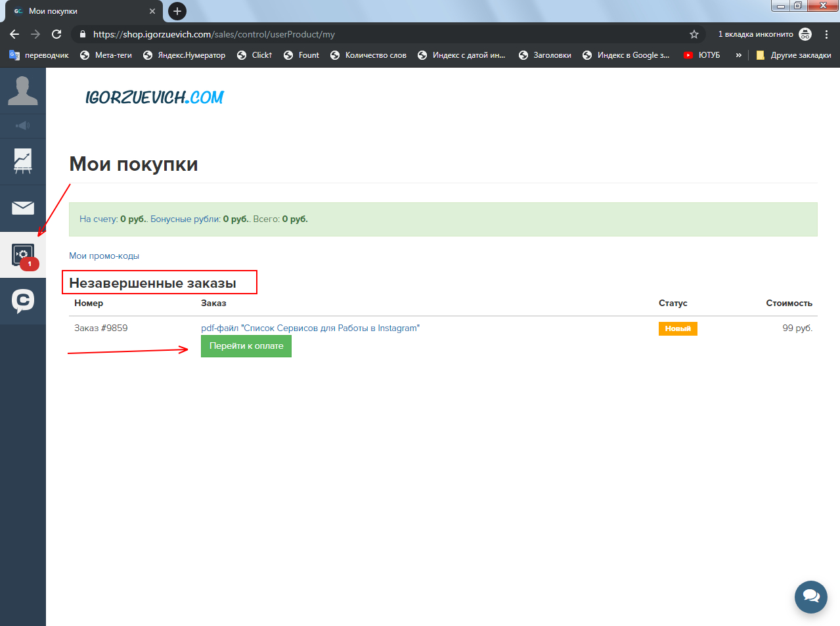Click the megaphone notifications icon in sidebar
The width and height of the screenshot is (840, 626).
tap(23, 125)
